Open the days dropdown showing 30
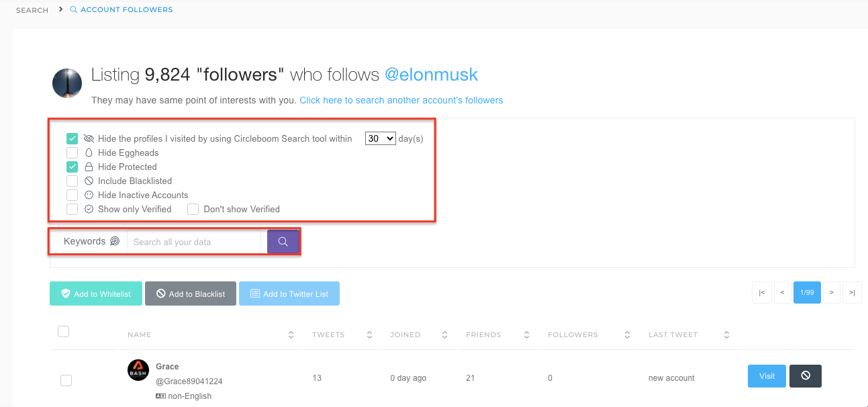868x407 pixels. (380, 138)
